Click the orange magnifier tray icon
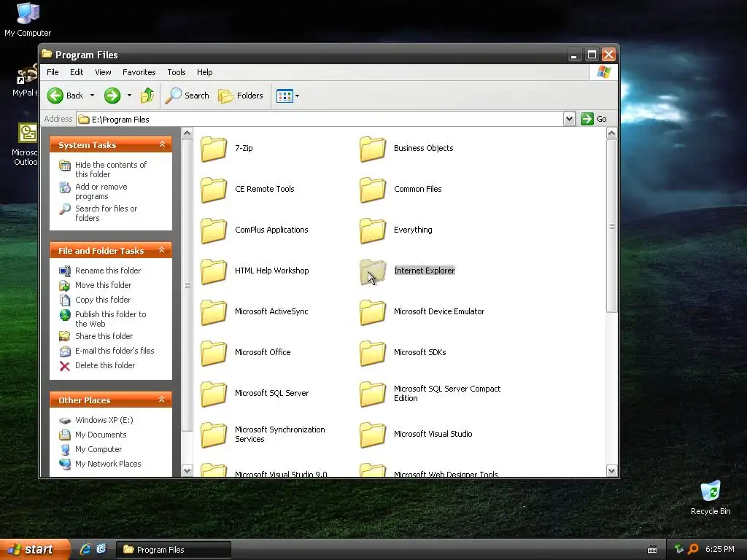747x560 pixels. [x=693, y=549]
